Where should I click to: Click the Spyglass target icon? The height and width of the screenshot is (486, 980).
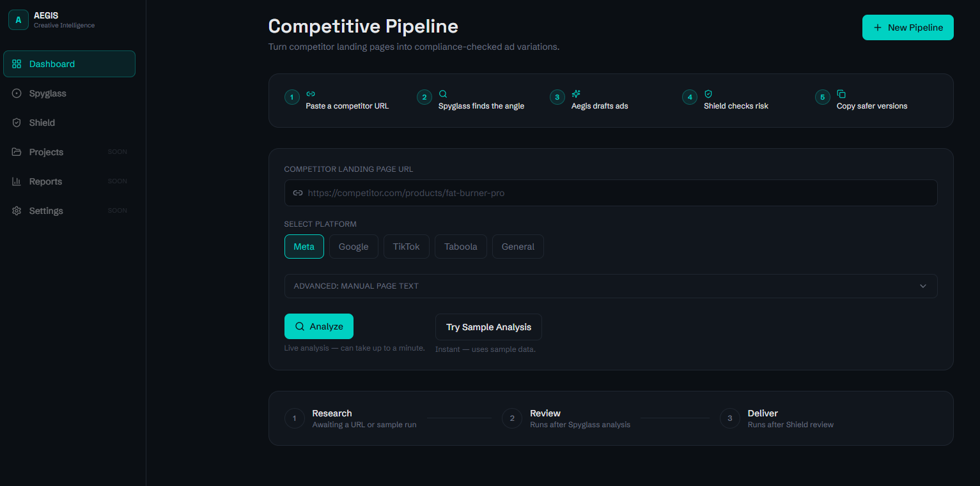[17, 93]
